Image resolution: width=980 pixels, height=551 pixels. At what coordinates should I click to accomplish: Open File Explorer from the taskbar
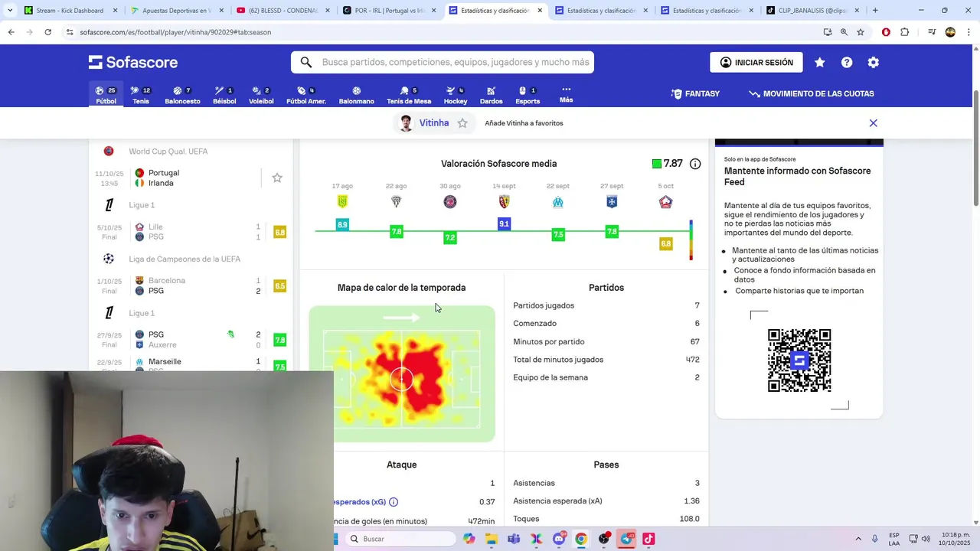(x=492, y=539)
